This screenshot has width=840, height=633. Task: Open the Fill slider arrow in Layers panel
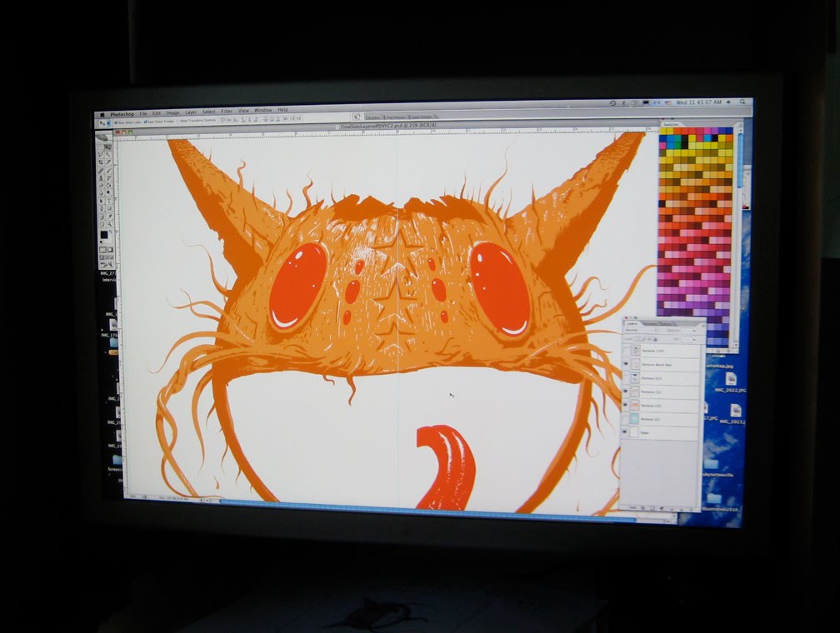694,340
